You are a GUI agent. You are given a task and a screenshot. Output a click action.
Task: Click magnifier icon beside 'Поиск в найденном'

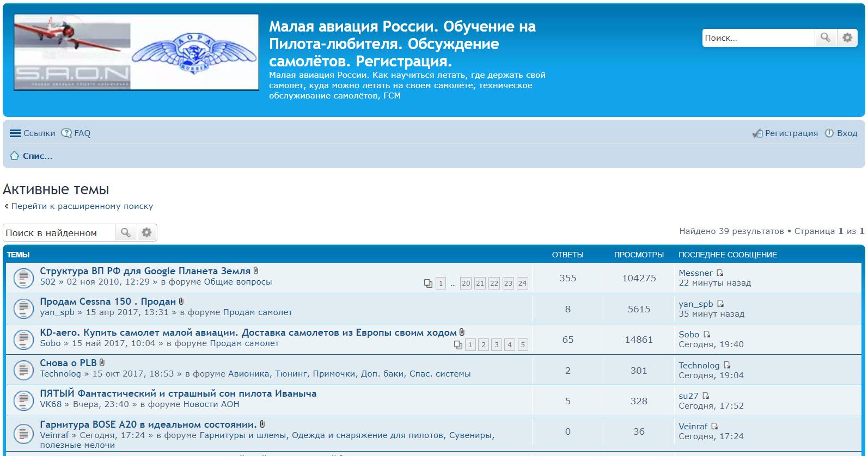point(126,233)
